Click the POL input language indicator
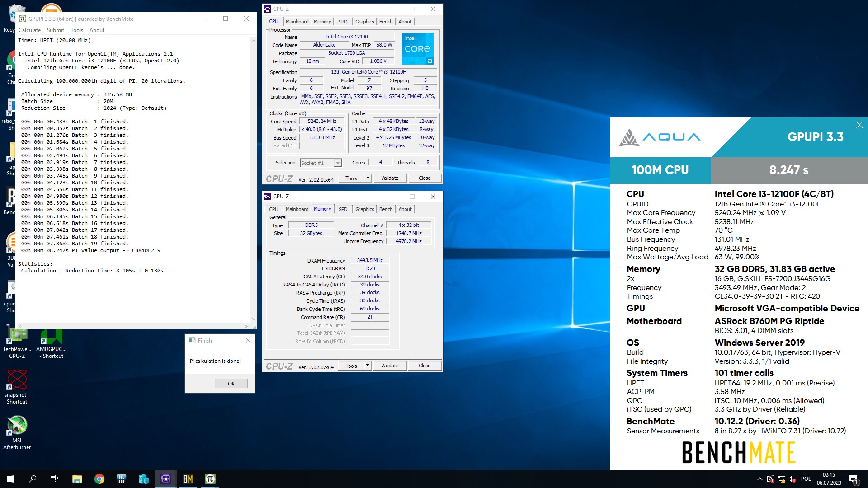 (806, 479)
